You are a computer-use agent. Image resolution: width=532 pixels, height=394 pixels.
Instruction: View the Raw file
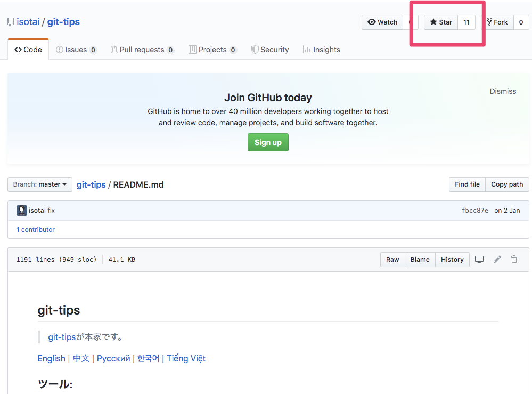(392, 260)
